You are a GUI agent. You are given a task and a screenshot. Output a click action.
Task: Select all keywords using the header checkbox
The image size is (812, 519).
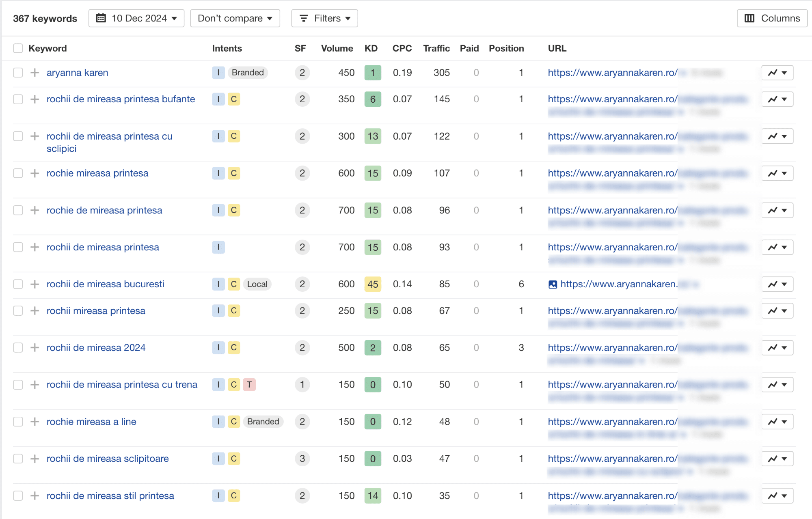(18, 48)
